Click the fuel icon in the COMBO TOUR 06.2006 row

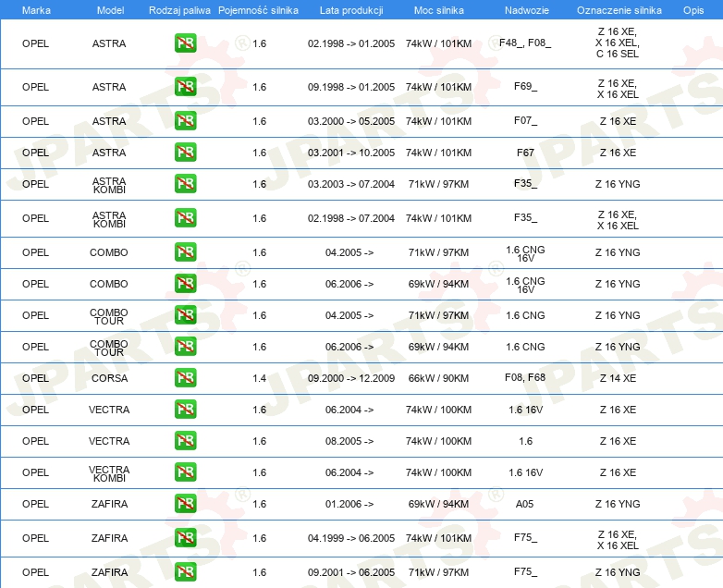tap(185, 346)
